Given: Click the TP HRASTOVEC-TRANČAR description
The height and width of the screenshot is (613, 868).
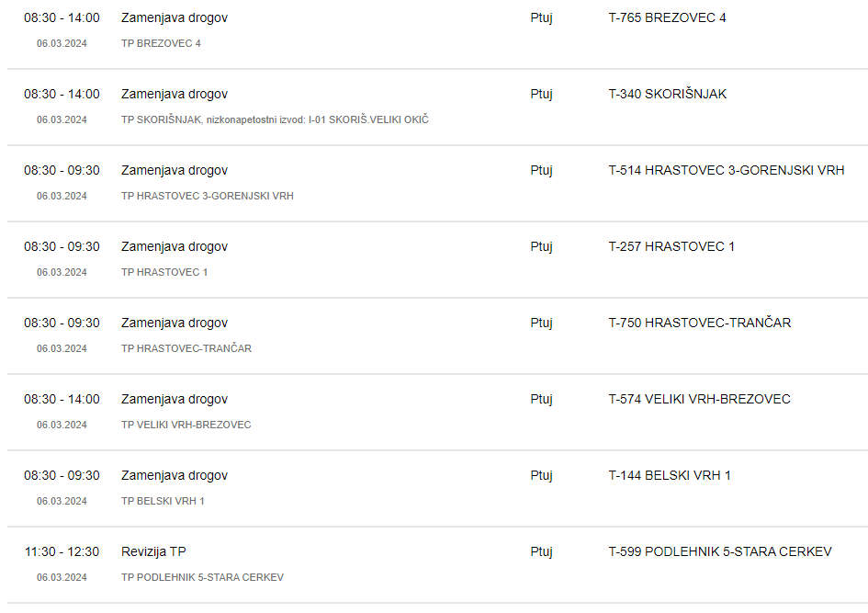Looking at the screenshot, I should pos(186,348).
